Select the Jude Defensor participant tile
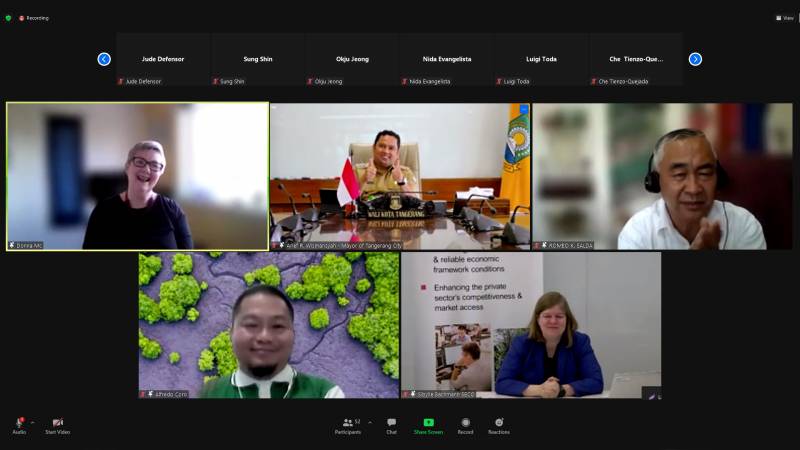Viewport: 800px width, 450px height. click(x=164, y=60)
